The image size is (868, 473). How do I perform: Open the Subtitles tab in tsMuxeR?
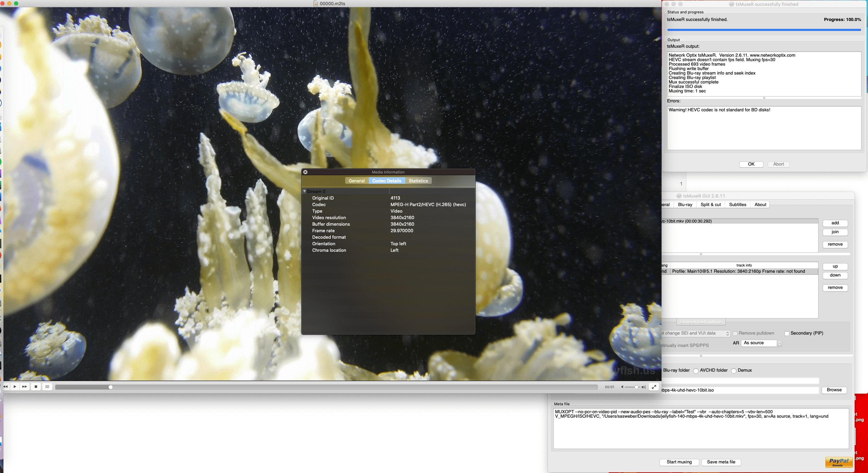(x=737, y=204)
